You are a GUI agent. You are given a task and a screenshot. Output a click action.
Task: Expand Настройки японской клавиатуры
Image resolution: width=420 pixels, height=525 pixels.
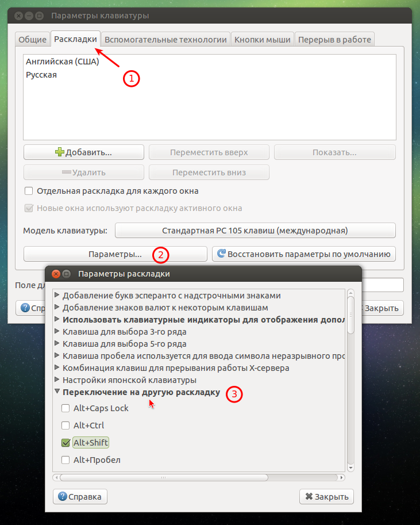[x=57, y=380]
